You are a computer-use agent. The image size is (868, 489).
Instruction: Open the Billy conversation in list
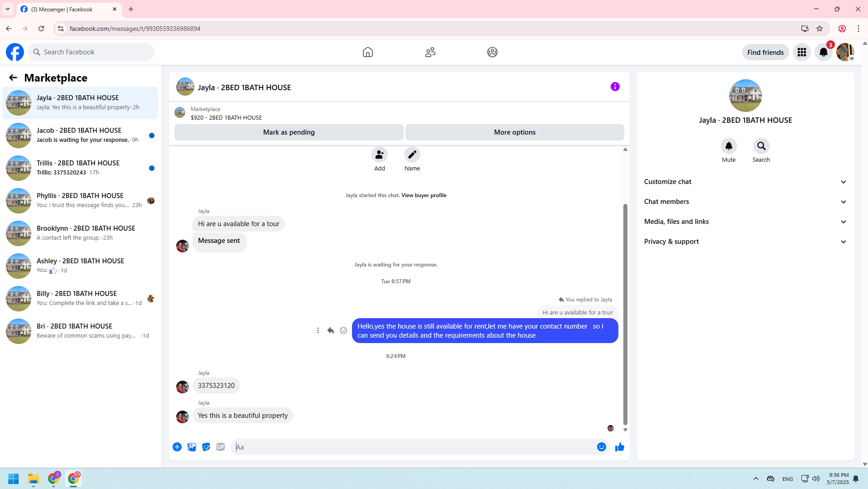(80, 299)
